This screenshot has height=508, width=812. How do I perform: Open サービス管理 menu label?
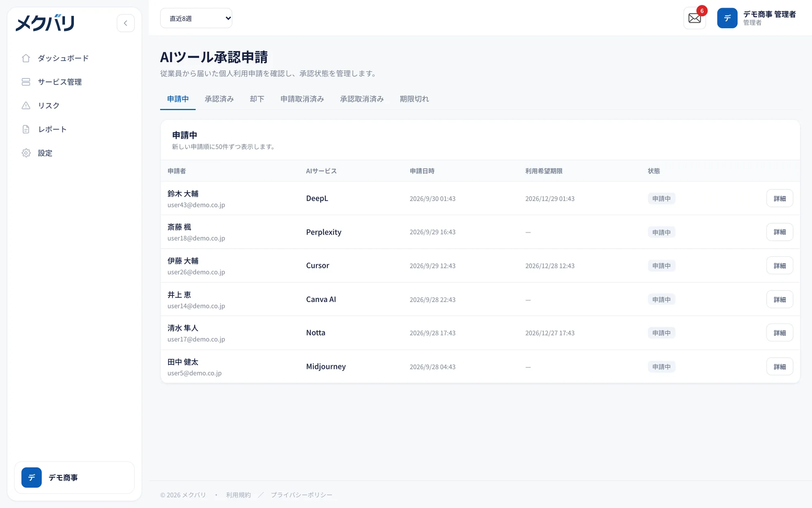click(60, 82)
